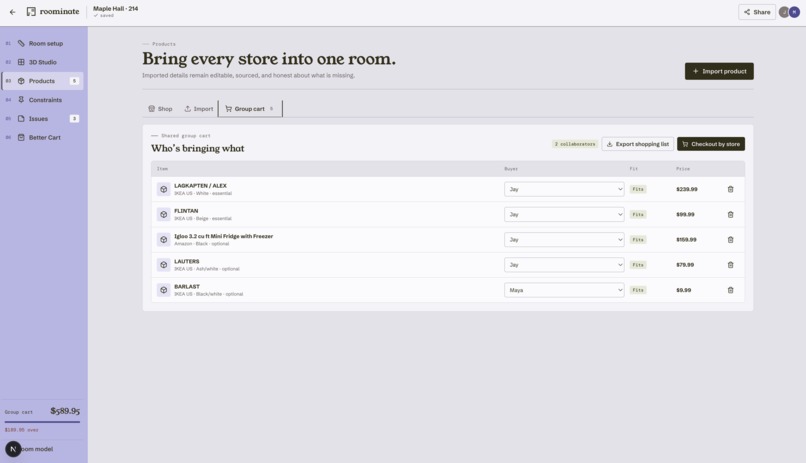The image size is (806, 463).
Task: Open Issues in sidebar
Action: click(x=43, y=119)
